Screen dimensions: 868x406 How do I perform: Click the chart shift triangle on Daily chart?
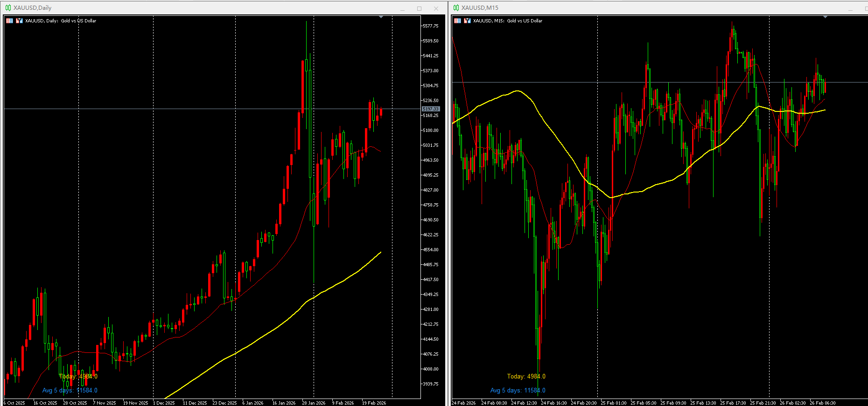tap(381, 17)
